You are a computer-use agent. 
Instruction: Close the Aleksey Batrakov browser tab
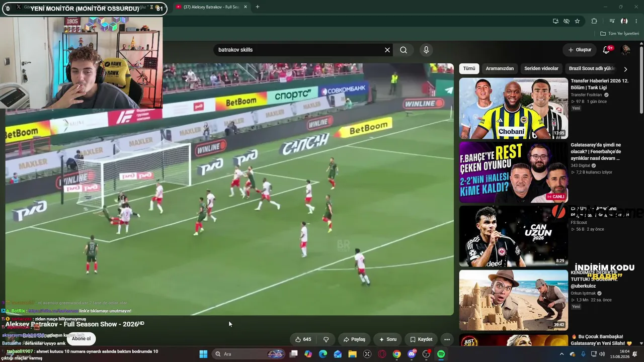point(246,7)
